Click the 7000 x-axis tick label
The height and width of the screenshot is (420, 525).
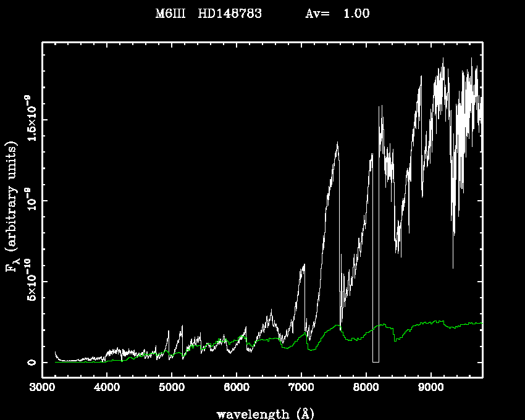pyautogui.click(x=301, y=388)
